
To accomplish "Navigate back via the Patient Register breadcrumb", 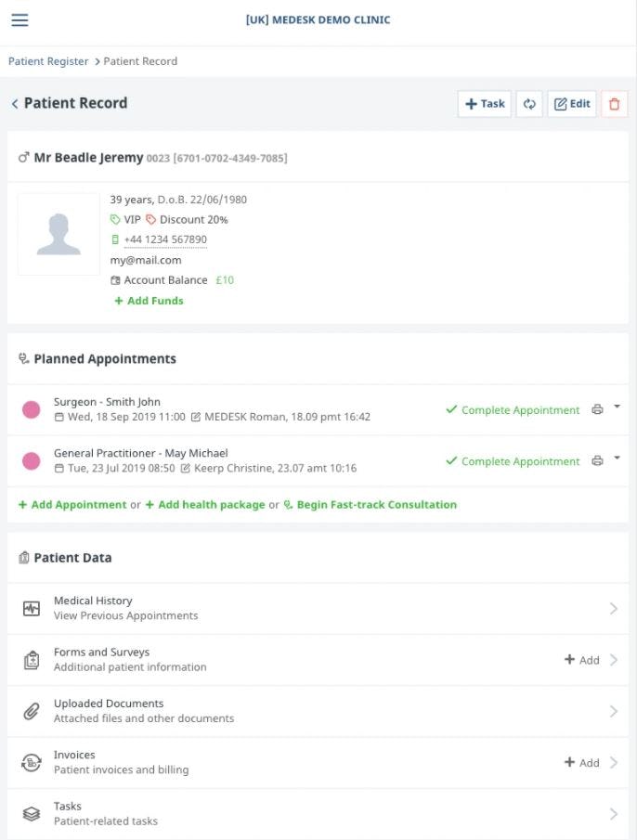I will coord(45,61).
